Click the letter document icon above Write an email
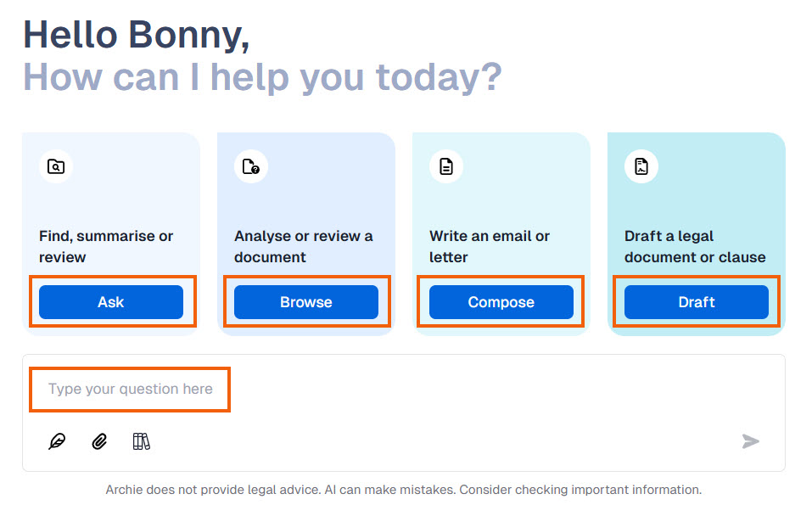Image resolution: width=812 pixels, height=505 pixels. (446, 167)
